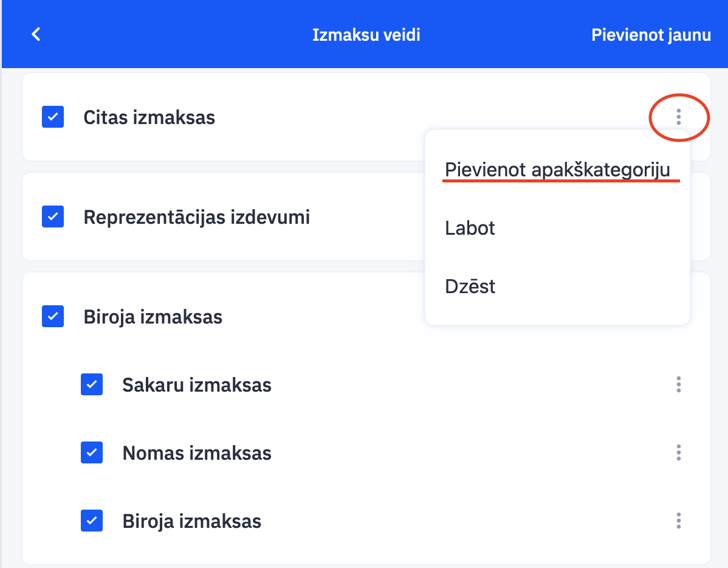Screen dimensions: 728x568
Task: Choose Labot in the context menu
Action: [x=470, y=228]
